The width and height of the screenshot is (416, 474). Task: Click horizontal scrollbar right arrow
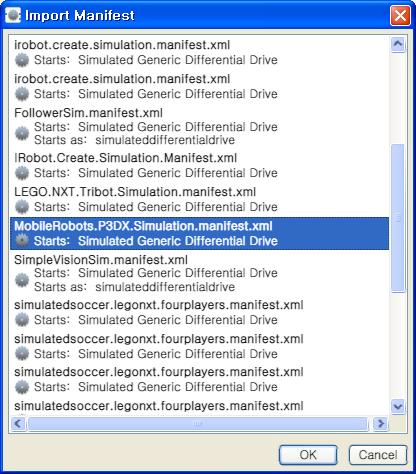click(380, 424)
